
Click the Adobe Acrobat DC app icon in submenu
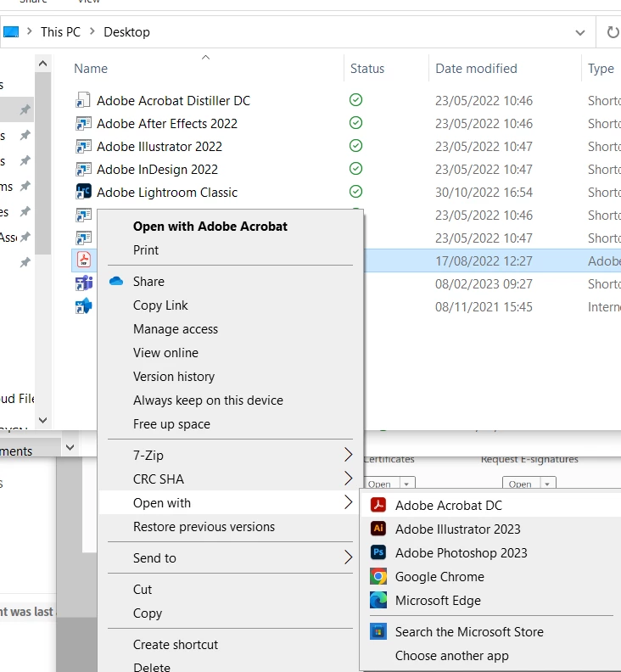tap(378, 505)
